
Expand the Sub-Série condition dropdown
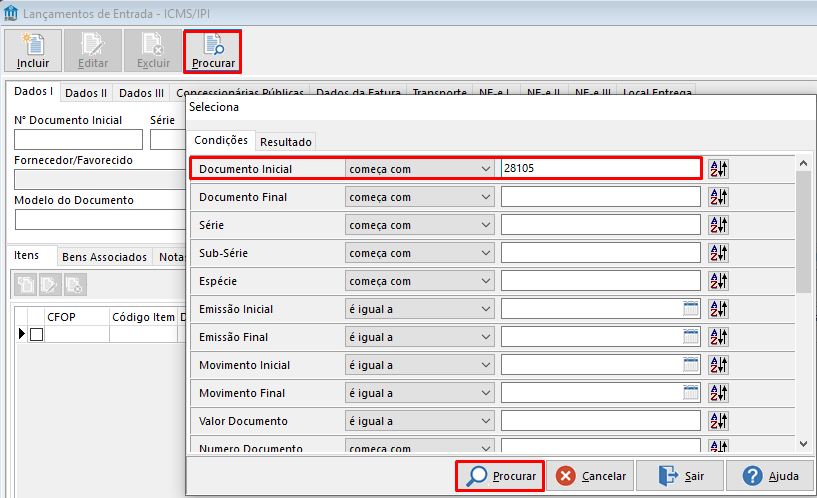click(486, 253)
